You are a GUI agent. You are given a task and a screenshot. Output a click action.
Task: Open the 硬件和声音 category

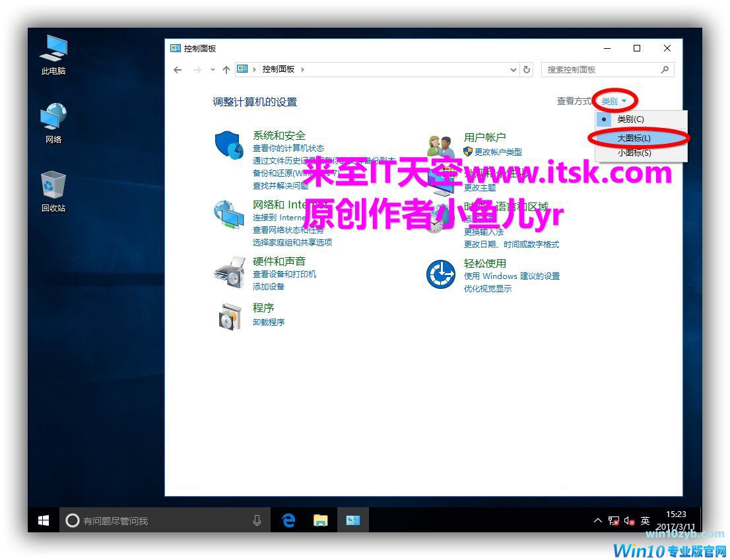[279, 261]
